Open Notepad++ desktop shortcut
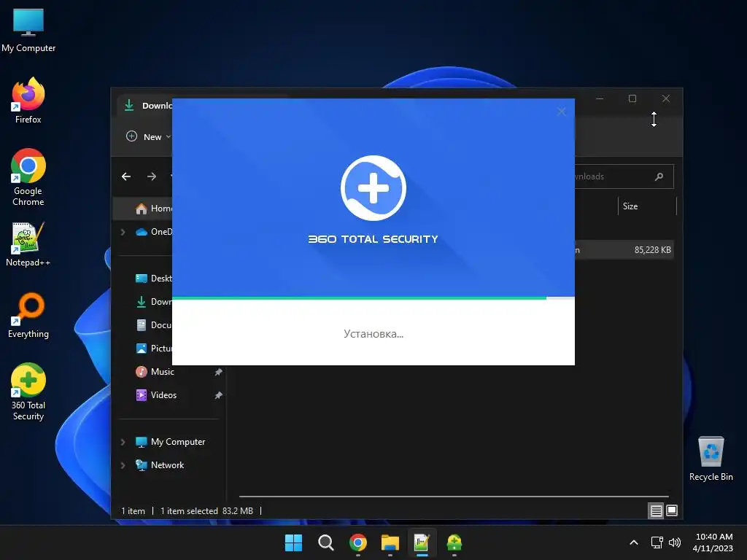Image resolution: width=747 pixels, height=560 pixels. [x=28, y=244]
